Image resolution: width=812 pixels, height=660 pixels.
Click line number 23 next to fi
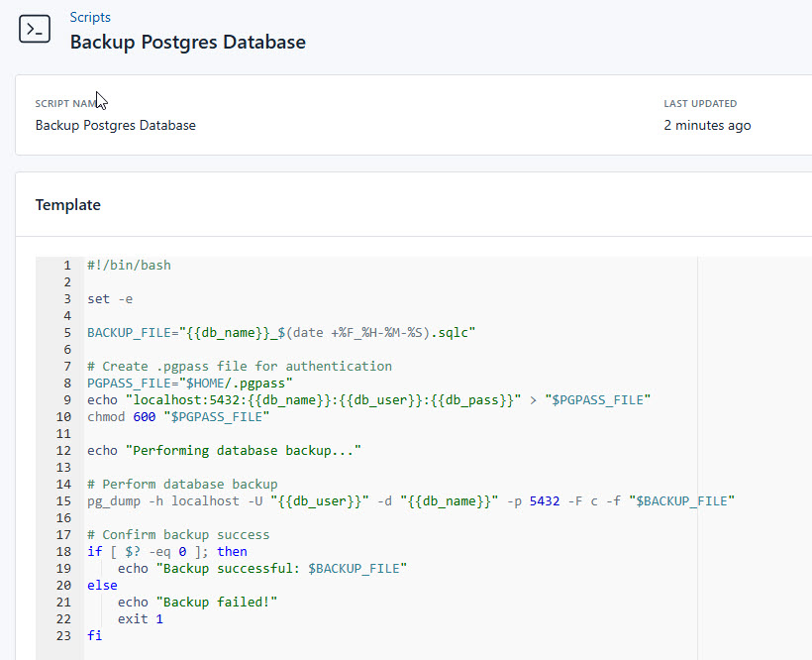point(63,635)
